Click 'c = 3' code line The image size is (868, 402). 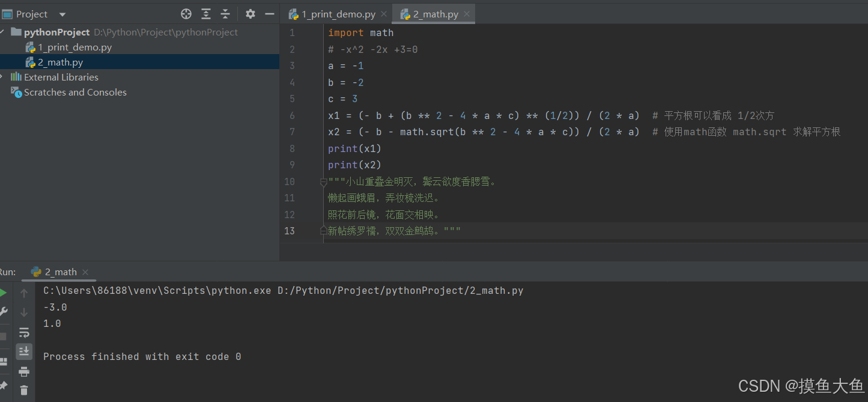[x=343, y=99]
